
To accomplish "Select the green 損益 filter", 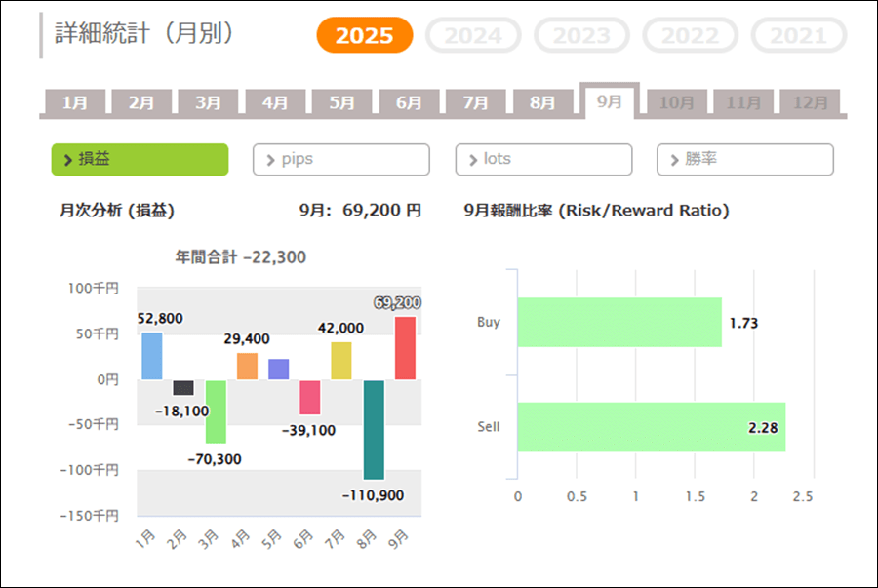I will [140, 159].
